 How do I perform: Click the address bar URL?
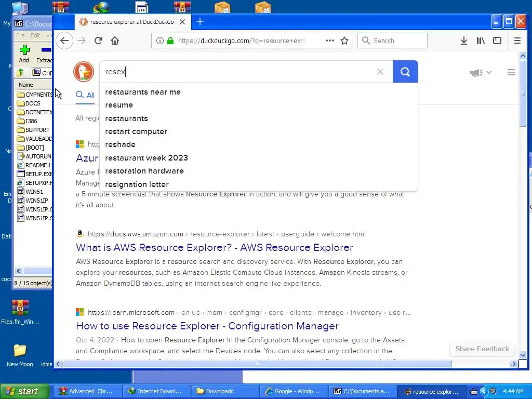tap(241, 41)
